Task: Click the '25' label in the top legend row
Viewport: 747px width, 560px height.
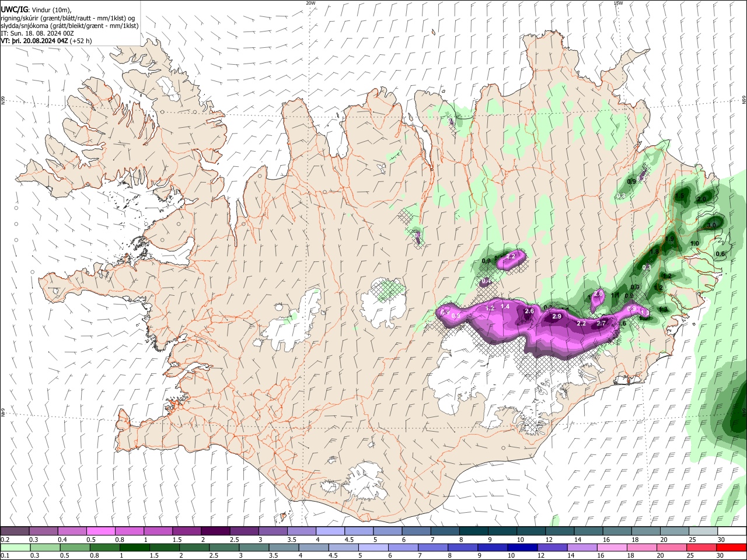Action: 692,540
